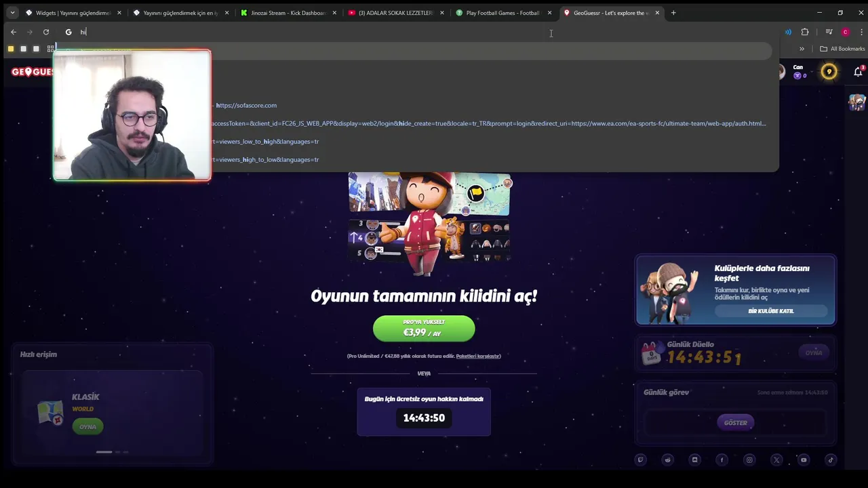Click the level 9 gold badge
Image resolution: width=868 pixels, height=488 pixels.
[x=829, y=71]
